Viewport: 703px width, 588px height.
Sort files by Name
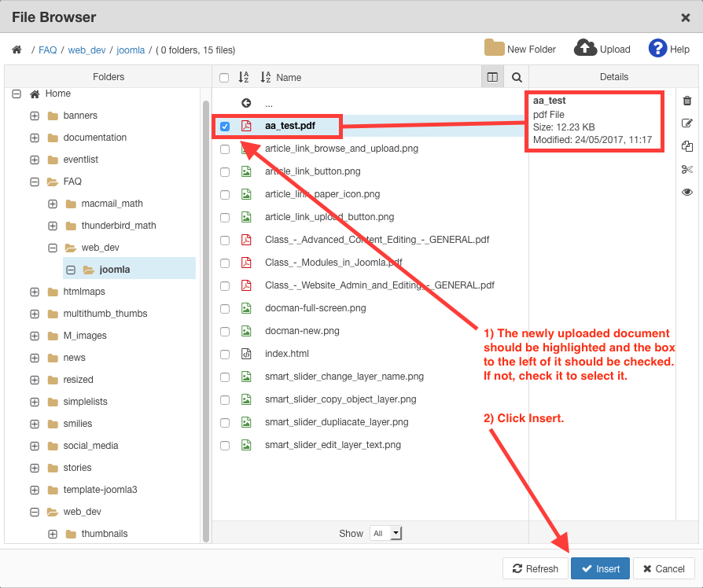pos(281,77)
